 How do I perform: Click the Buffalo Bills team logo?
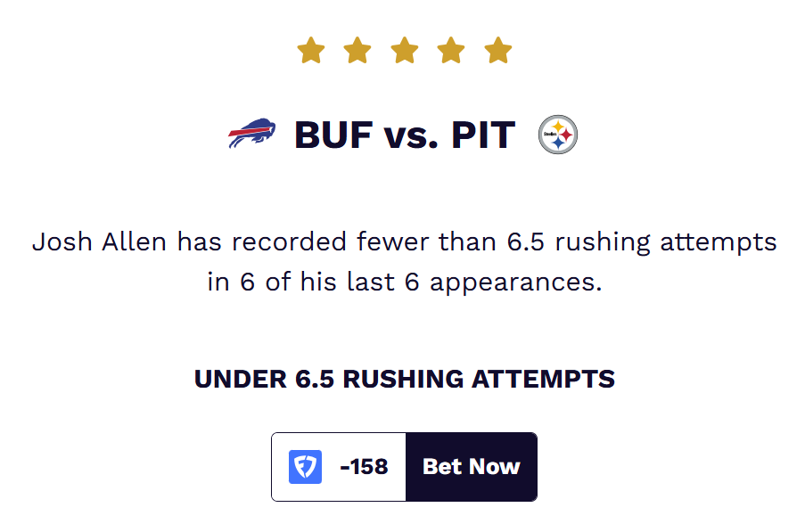click(x=252, y=135)
